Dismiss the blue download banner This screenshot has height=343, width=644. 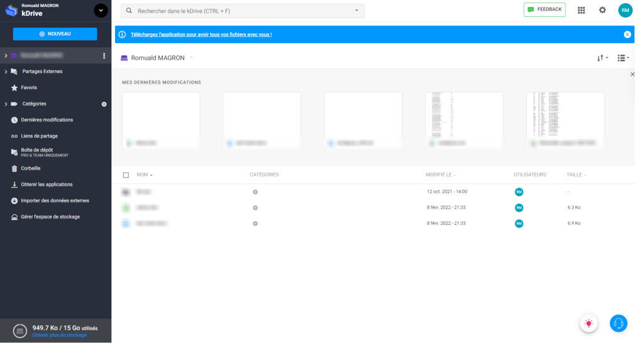(x=627, y=35)
